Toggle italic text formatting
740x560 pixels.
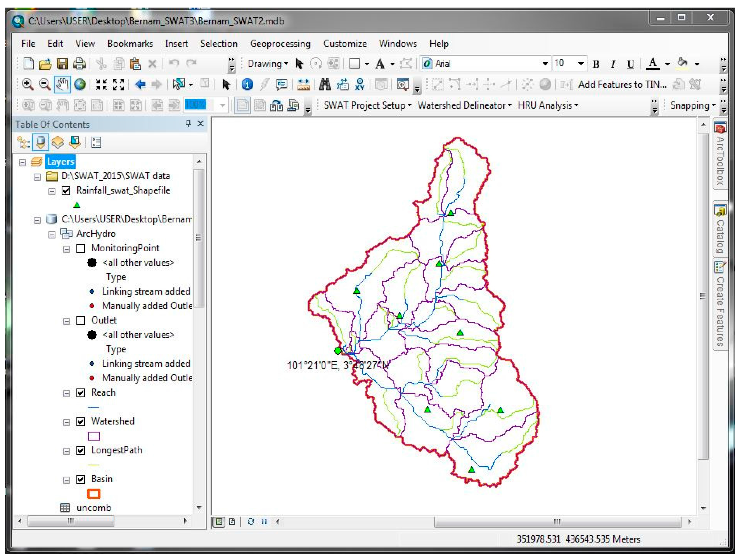613,64
